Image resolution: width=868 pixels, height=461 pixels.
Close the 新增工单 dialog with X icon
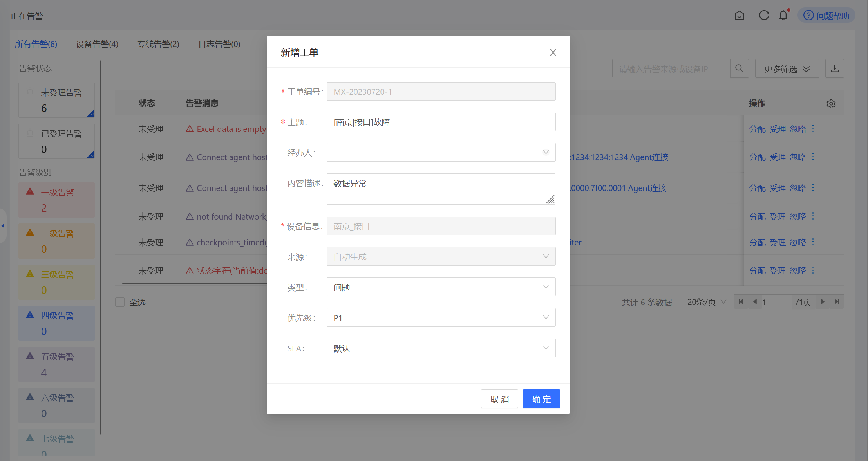553,52
